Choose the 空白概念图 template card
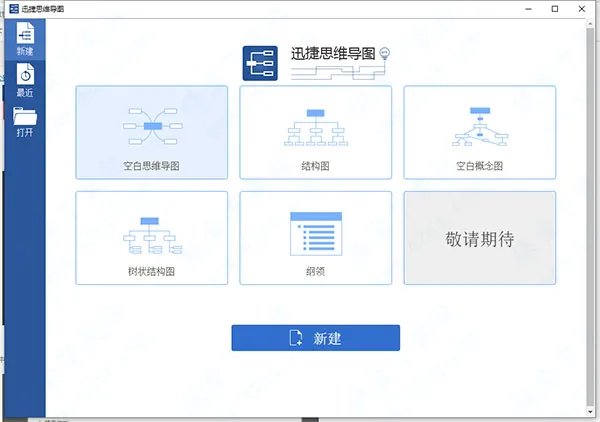This screenshot has width=600, height=422. pyautogui.click(x=479, y=132)
